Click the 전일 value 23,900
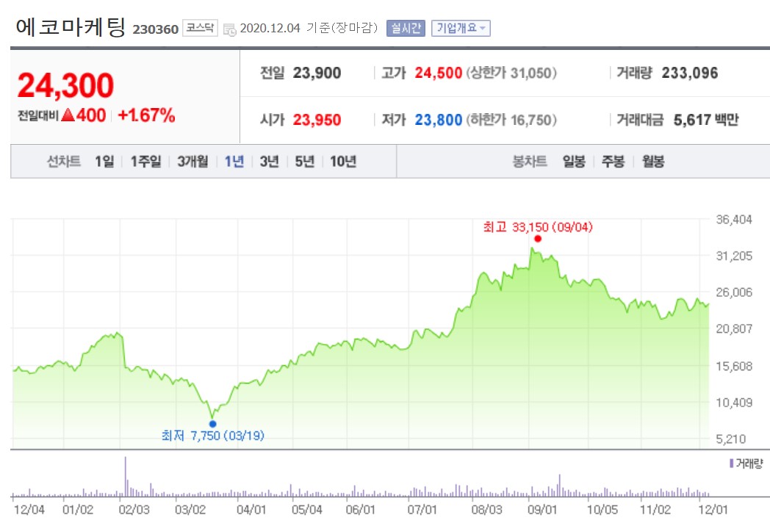Viewport: 770px width, 532px height. (317, 73)
